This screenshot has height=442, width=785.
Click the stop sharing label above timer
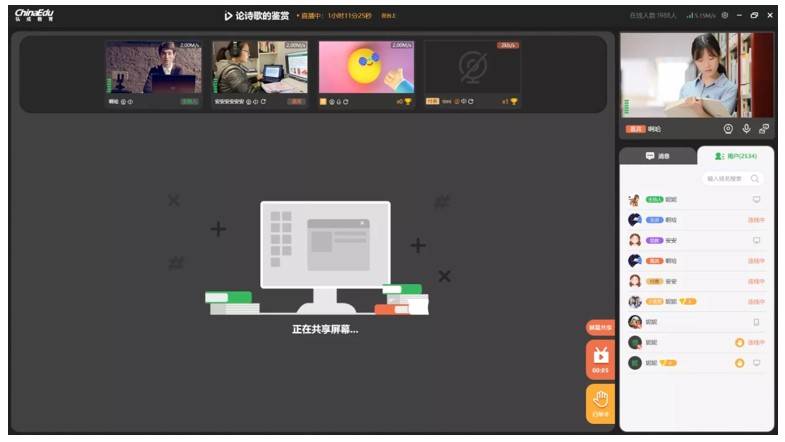tap(600, 327)
